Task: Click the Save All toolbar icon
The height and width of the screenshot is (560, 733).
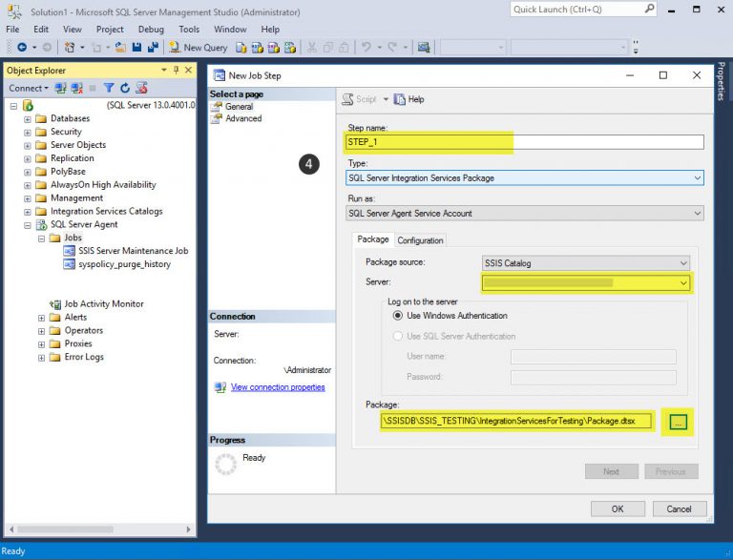Action: 153,47
